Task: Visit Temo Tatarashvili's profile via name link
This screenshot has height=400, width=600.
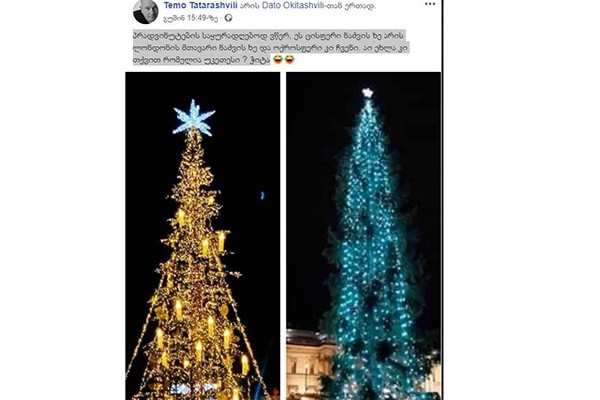Action: 201,5
